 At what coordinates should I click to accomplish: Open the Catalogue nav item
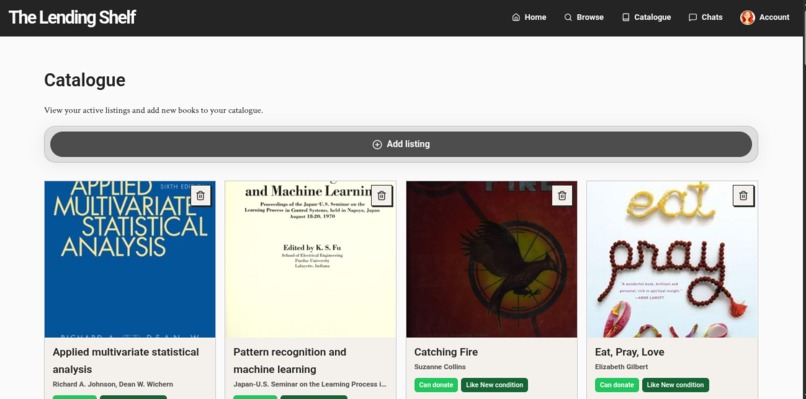[x=646, y=17]
